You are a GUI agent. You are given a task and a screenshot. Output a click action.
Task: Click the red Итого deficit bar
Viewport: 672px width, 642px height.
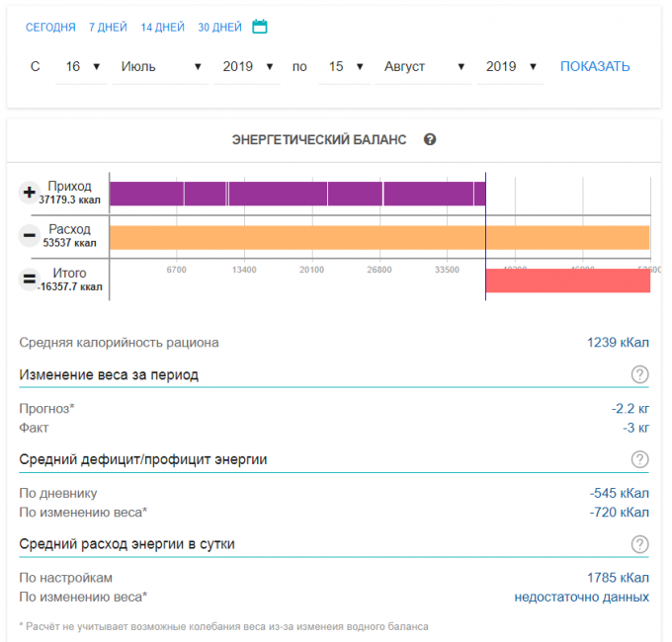coord(567,281)
